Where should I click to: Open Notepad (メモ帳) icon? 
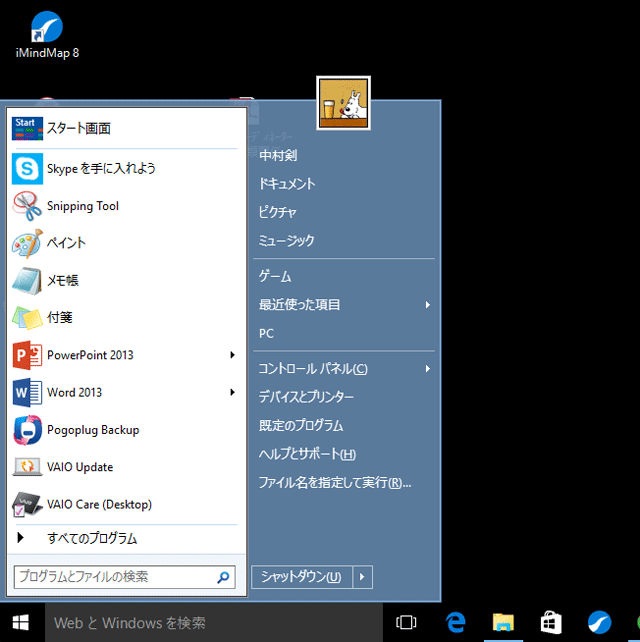tap(27, 281)
